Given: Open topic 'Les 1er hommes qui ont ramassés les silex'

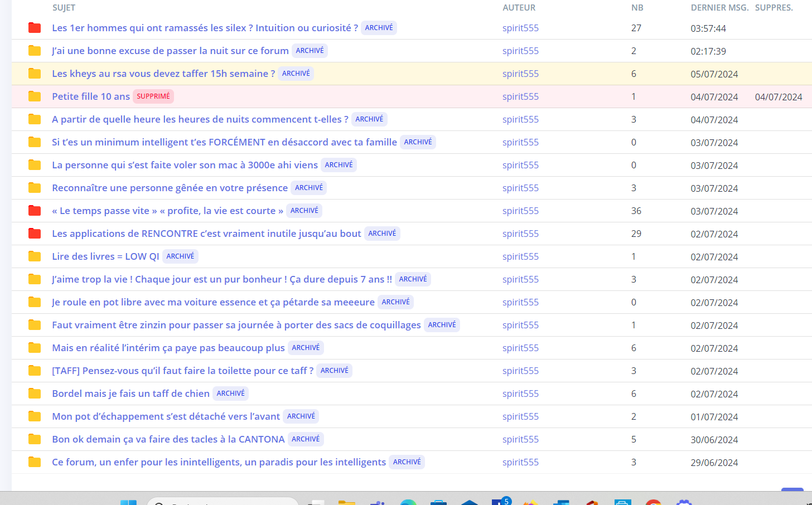Looking at the screenshot, I should [x=205, y=28].
